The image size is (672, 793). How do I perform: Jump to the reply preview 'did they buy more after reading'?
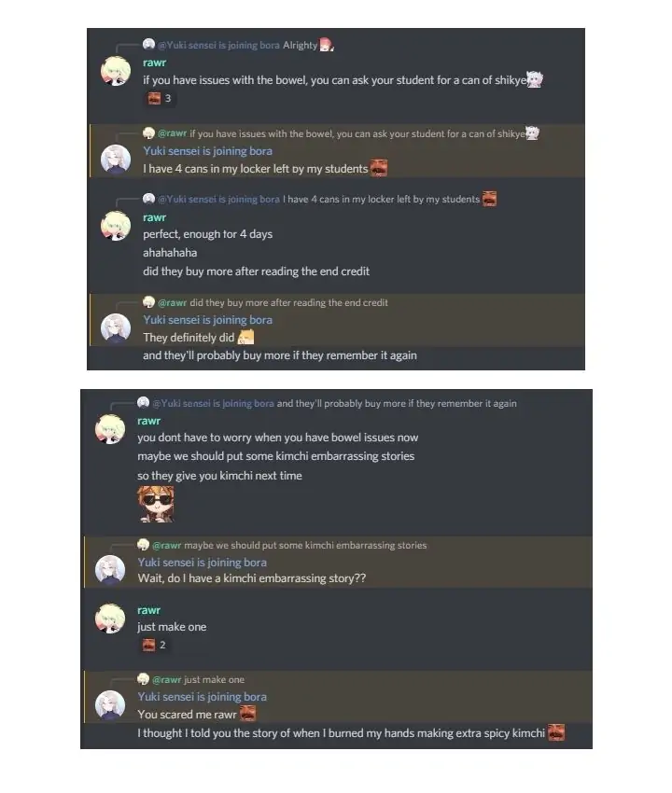click(288, 302)
